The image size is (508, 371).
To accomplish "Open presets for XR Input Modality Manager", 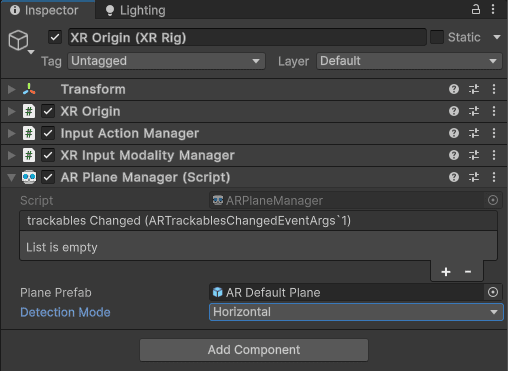I will (x=474, y=155).
